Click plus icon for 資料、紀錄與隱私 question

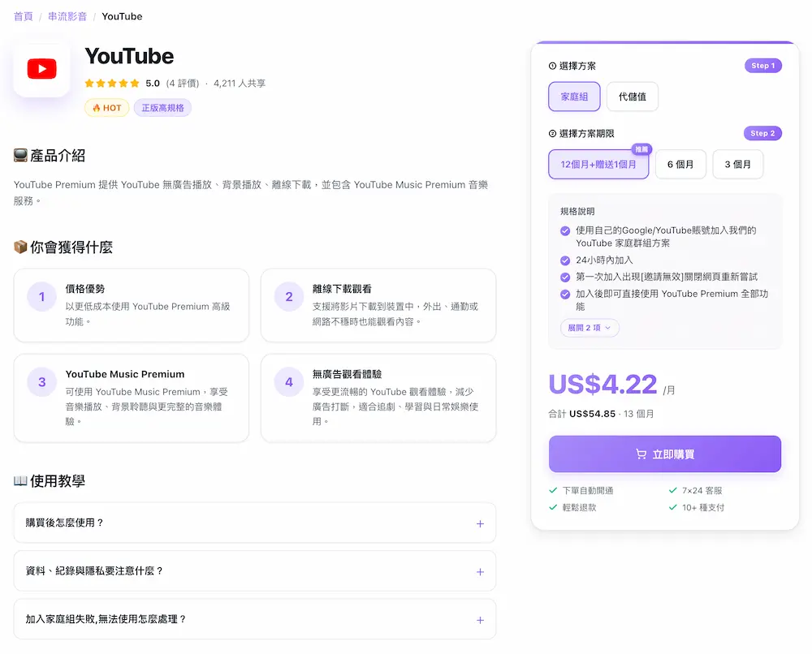(480, 572)
